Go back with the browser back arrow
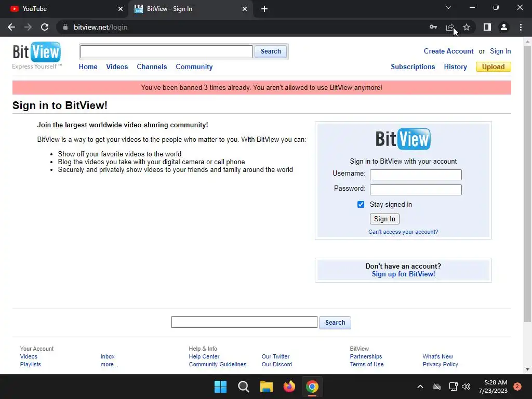The height and width of the screenshot is (399, 532). [11, 27]
